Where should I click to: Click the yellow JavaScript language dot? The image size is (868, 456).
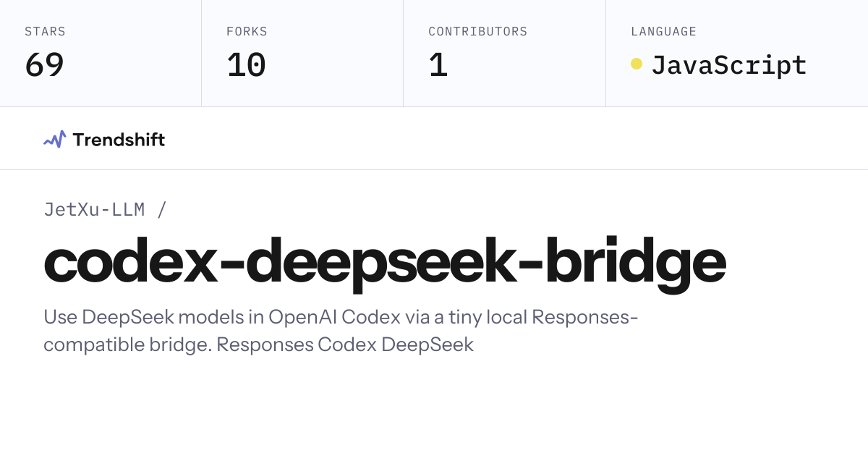point(637,64)
